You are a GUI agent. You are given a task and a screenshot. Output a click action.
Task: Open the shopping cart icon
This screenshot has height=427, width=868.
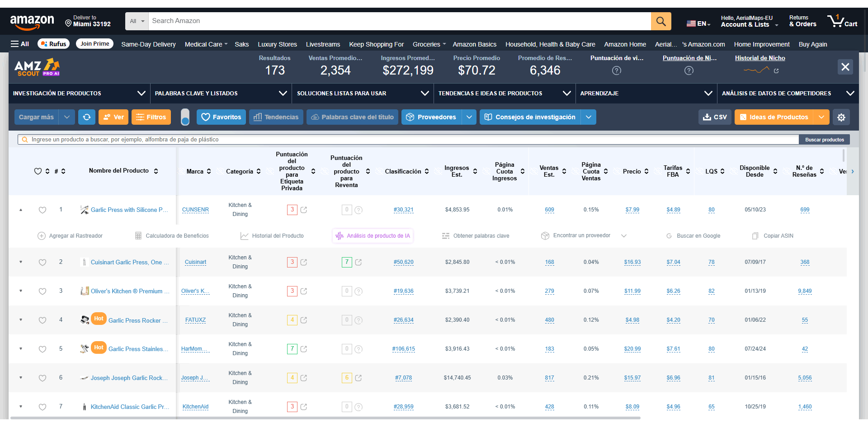coord(842,21)
